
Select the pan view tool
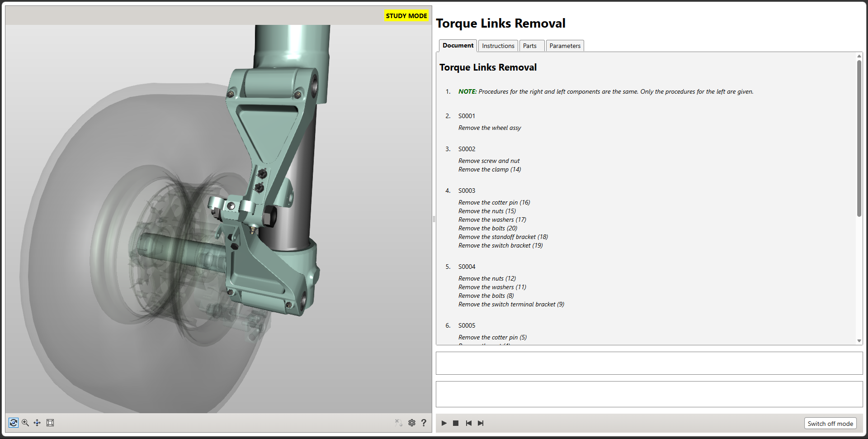point(37,423)
